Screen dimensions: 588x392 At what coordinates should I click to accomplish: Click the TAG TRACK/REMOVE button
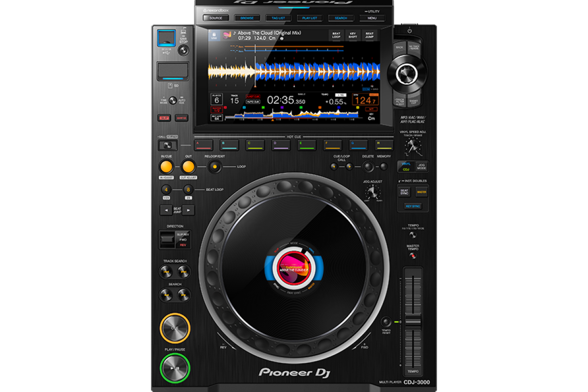pyautogui.click(x=414, y=47)
